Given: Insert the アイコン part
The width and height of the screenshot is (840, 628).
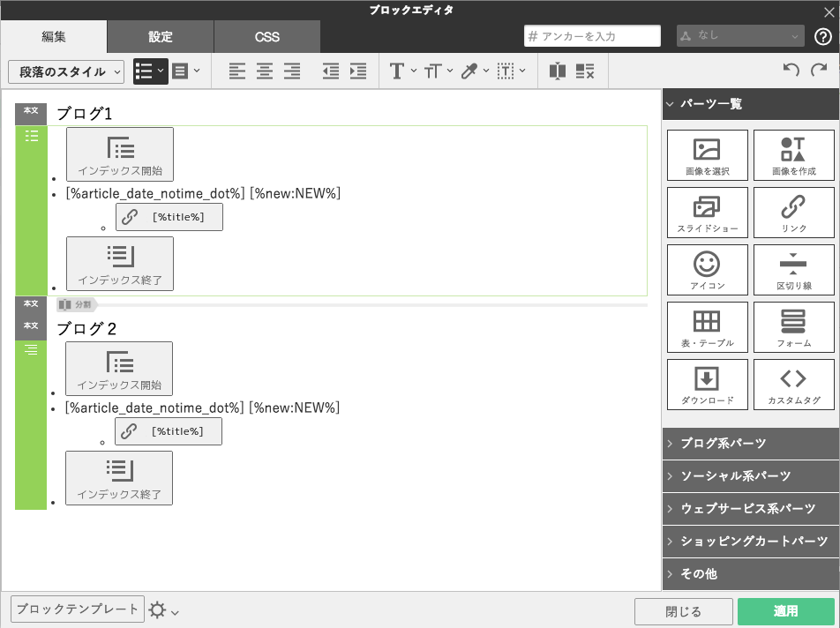Looking at the screenshot, I should (707, 270).
